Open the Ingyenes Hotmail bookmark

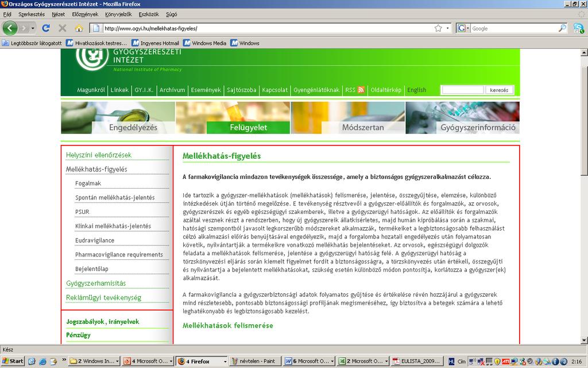point(155,43)
